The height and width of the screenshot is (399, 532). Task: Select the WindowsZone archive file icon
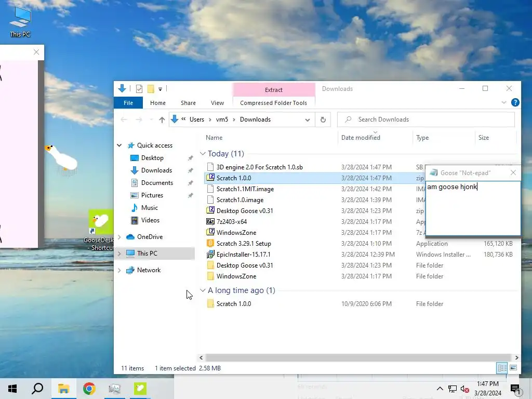tap(210, 232)
